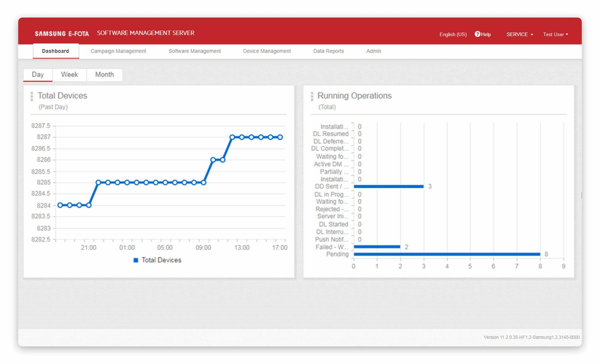Select the Day view tab
The height and width of the screenshot is (364, 600).
point(38,74)
